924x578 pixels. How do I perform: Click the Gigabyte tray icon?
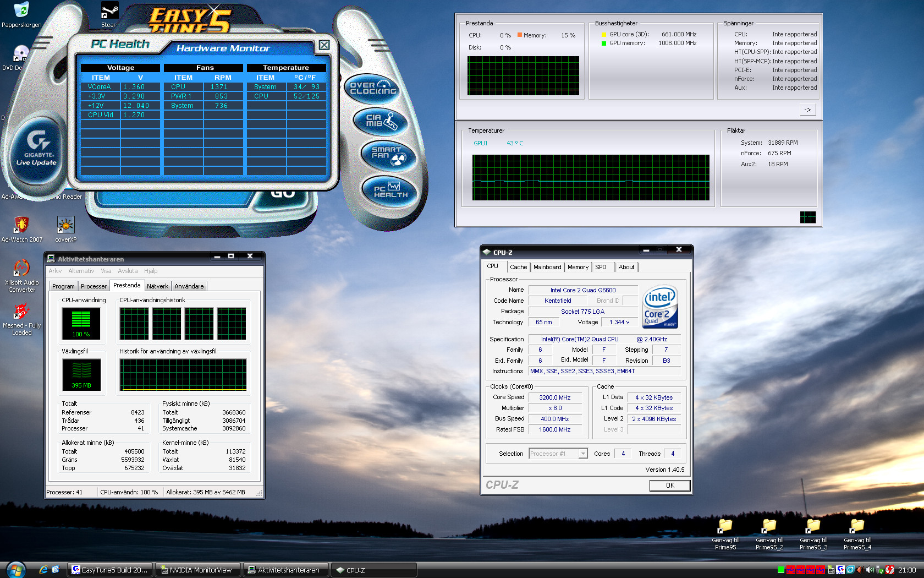point(840,570)
